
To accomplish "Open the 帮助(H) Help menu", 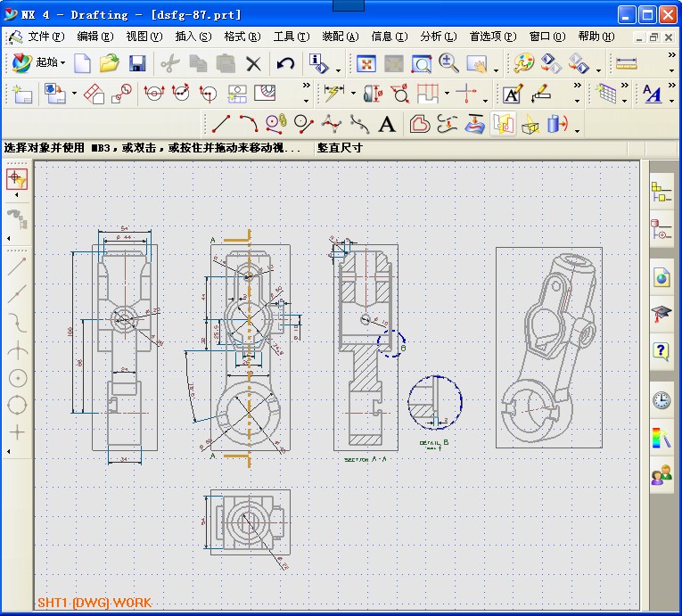I will pyautogui.click(x=596, y=37).
